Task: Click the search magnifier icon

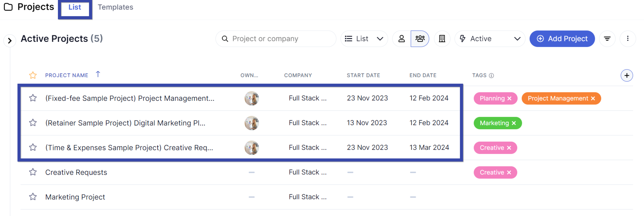Action: 225,39
